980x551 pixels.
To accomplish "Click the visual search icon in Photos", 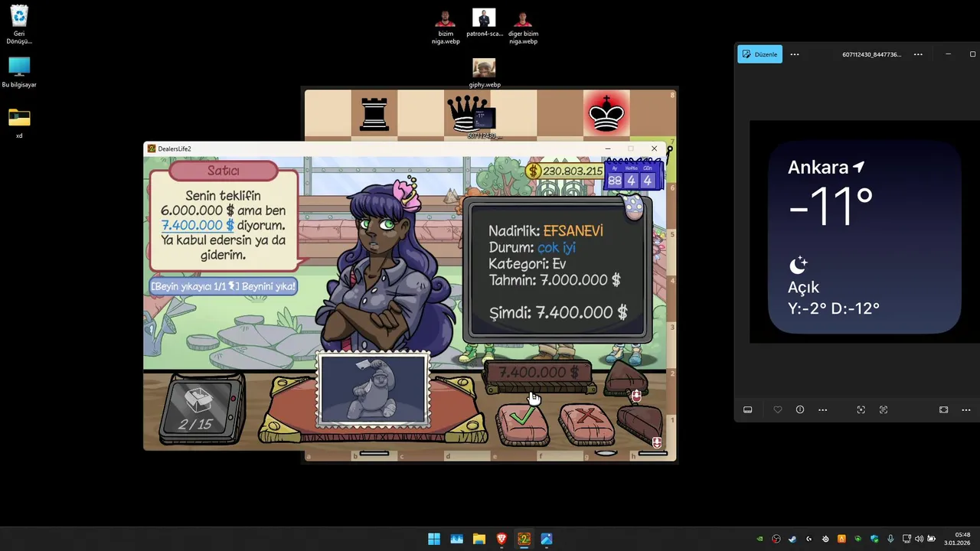I will 861,410.
